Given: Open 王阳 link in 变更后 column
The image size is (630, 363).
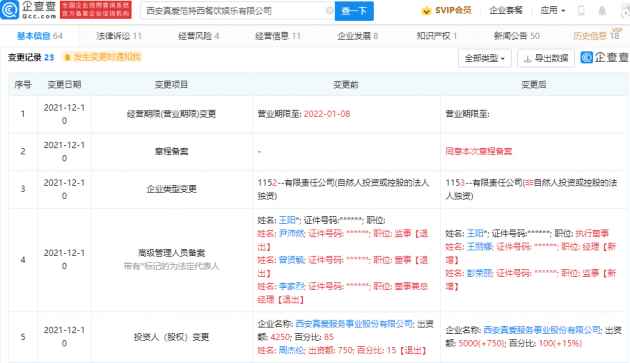Looking at the screenshot, I should 475,234.
